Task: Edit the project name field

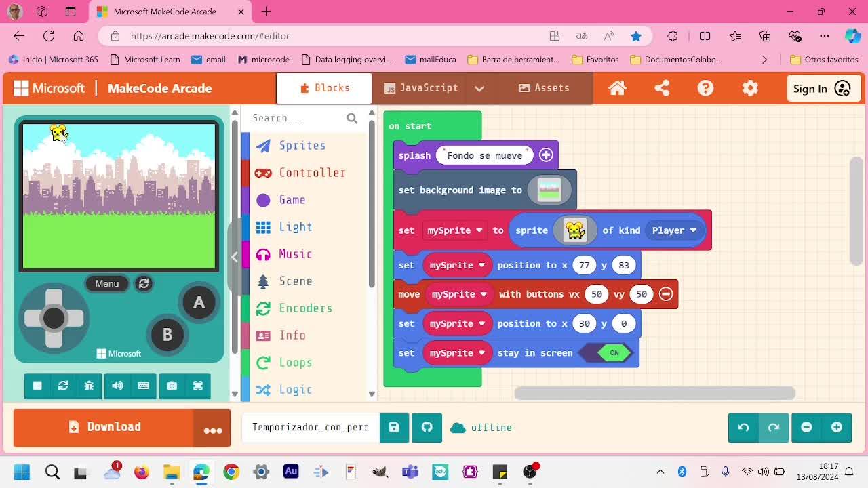Action: click(310, 428)
